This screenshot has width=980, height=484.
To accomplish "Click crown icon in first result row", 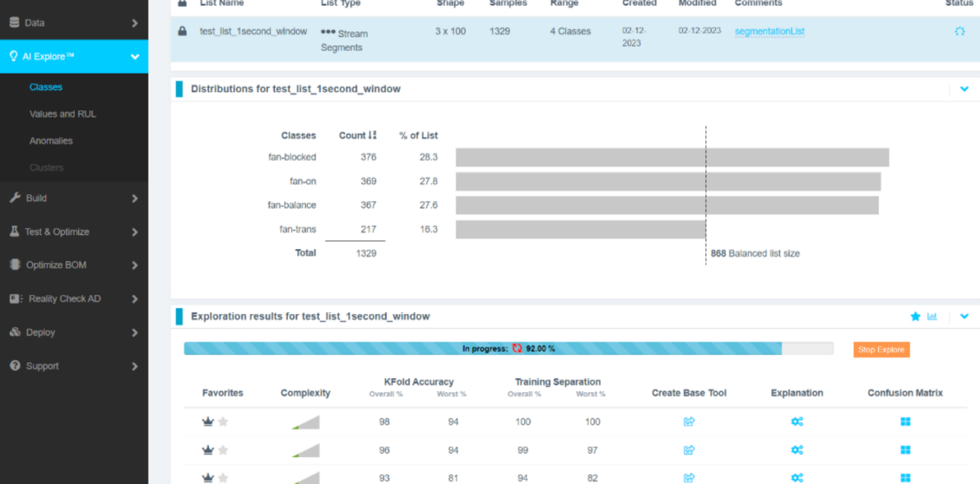I will pos(207,422).
